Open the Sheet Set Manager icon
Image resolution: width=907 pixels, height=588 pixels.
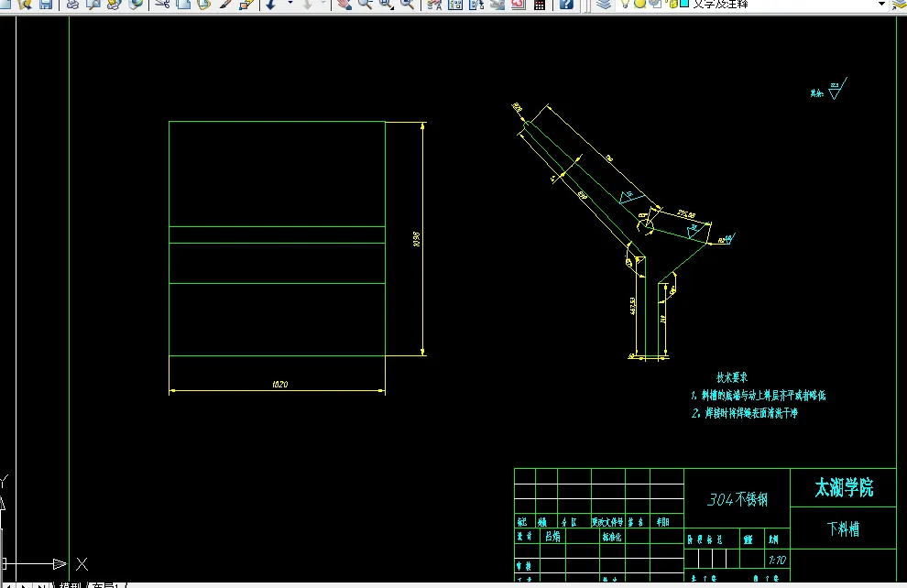coord(497,4)
